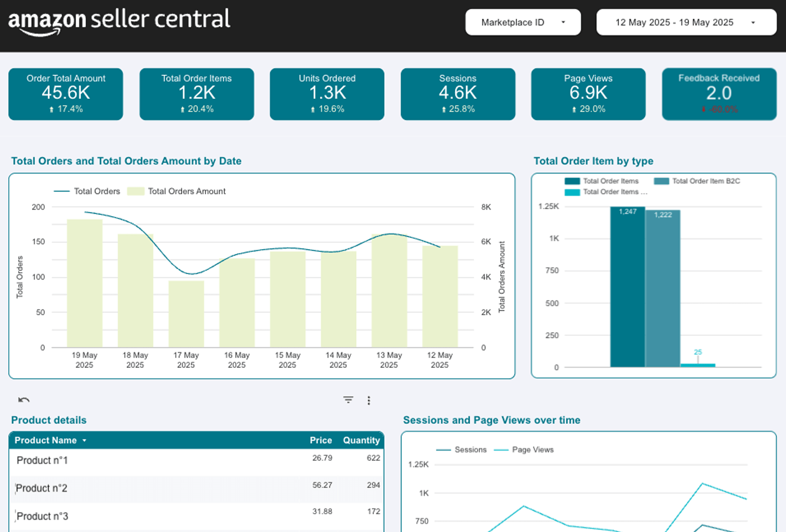786x532 pixels.
Task: Select the Total Order Items scorecard
Action: point(196,94)
